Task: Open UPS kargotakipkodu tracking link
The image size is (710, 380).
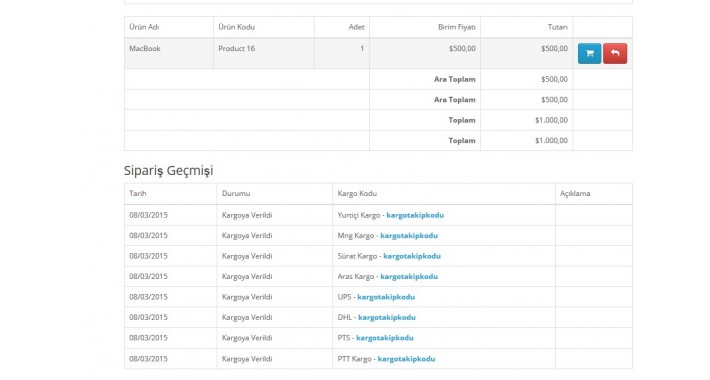Action: pyautogui.click(x=386, y=297)
